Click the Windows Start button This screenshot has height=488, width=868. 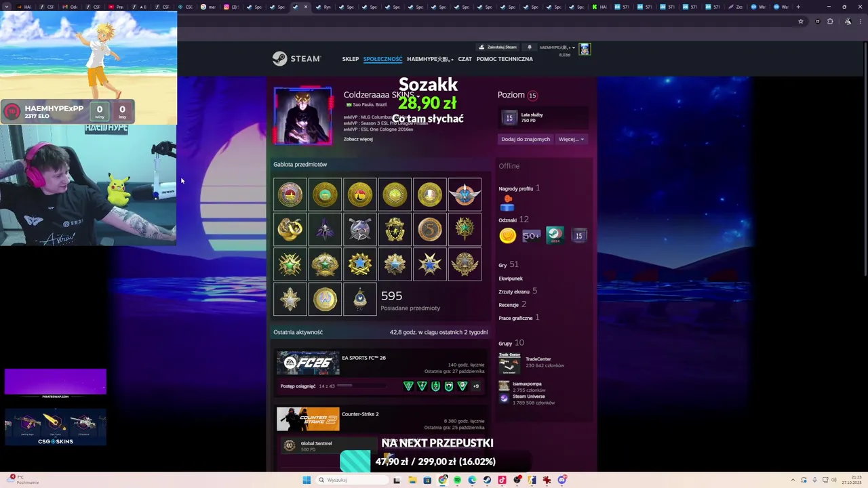pos(307,480)
